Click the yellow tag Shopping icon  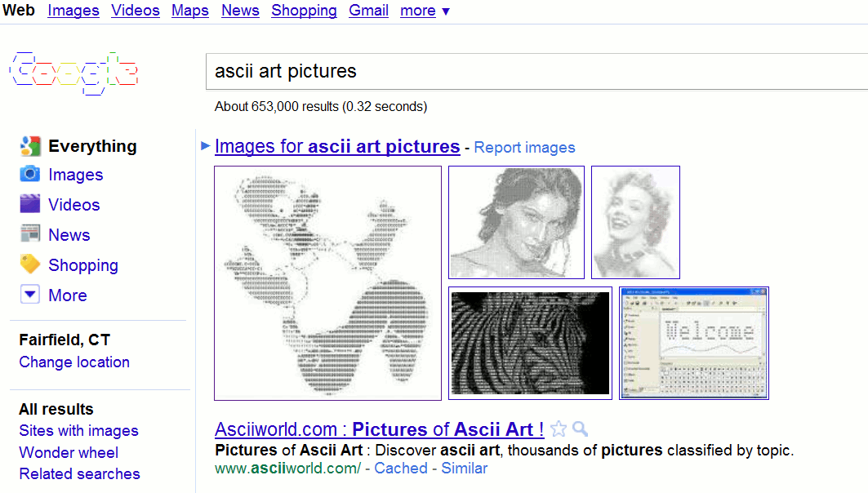(x=30, y=264)
